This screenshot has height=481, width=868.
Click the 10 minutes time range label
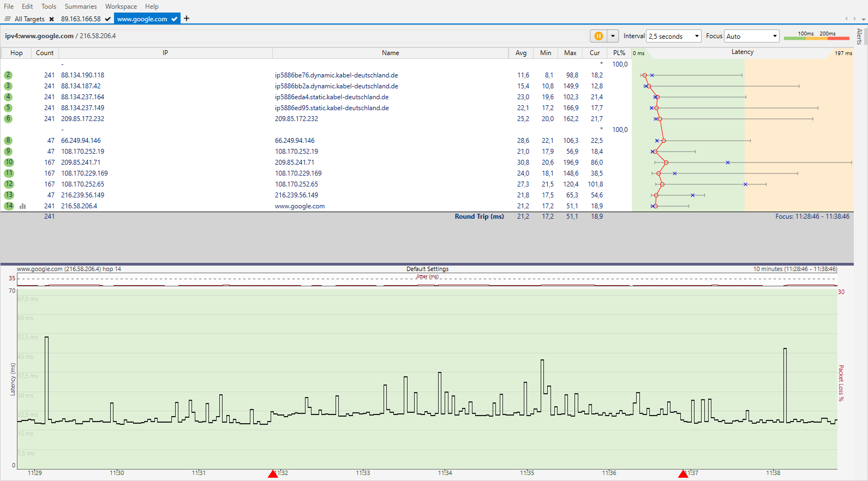[795, 269]
